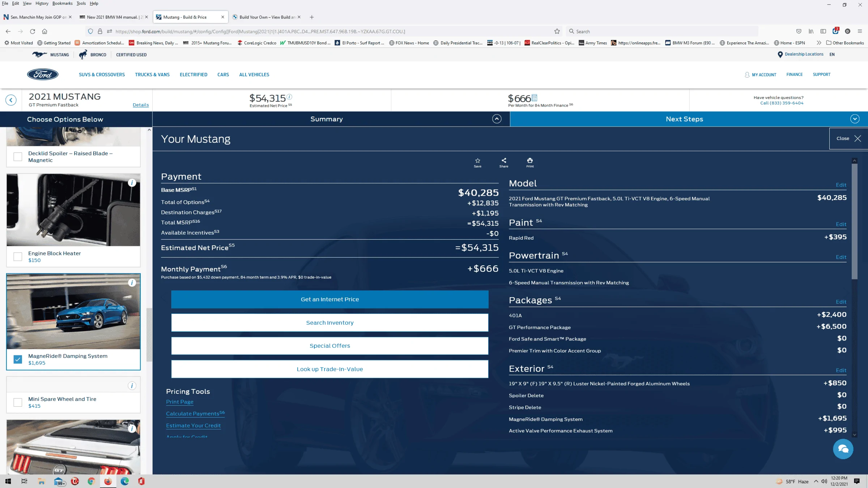868x488 pixels.
Task: Click Search Inventory
Action: [x=330, y=322]
